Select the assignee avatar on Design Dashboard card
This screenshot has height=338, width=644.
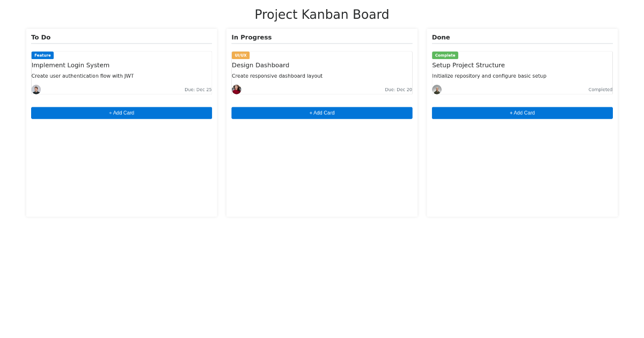(x=236, y=89)
